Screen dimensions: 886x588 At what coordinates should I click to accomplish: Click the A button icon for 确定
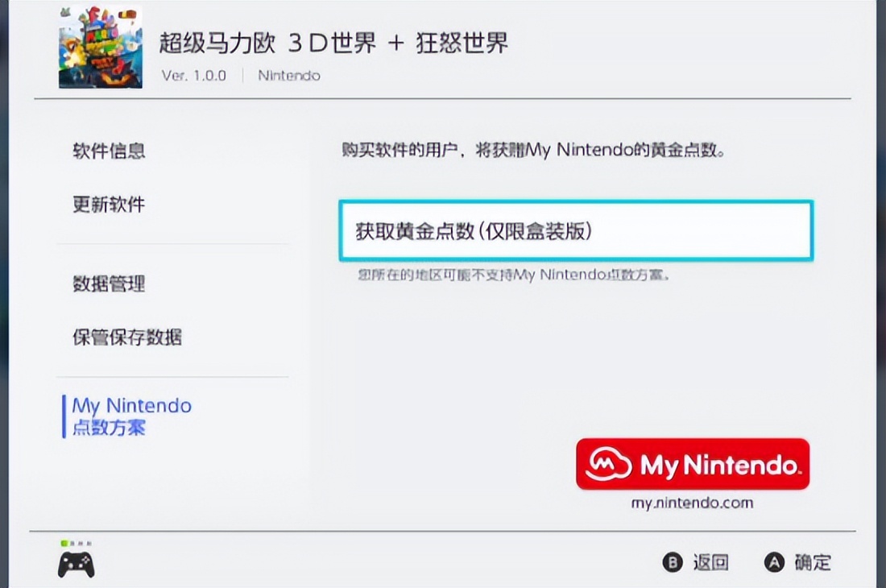[x=774, y=562]
